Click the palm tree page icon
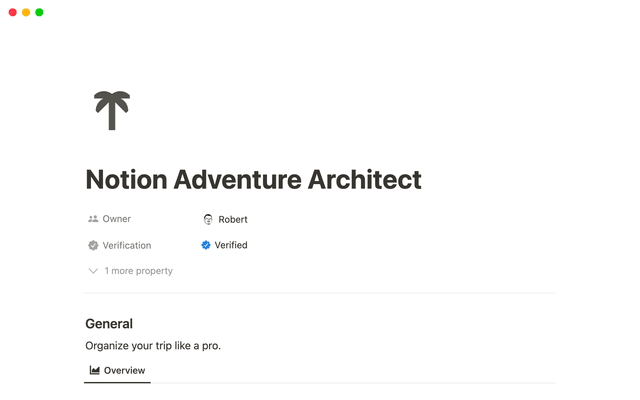 tap(111, 110)
